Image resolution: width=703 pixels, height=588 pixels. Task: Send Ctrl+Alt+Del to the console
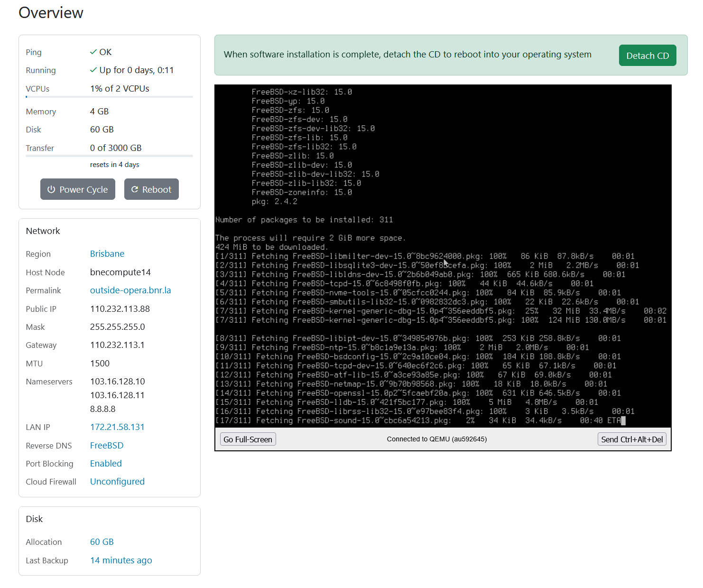click(x=631, y=439)
